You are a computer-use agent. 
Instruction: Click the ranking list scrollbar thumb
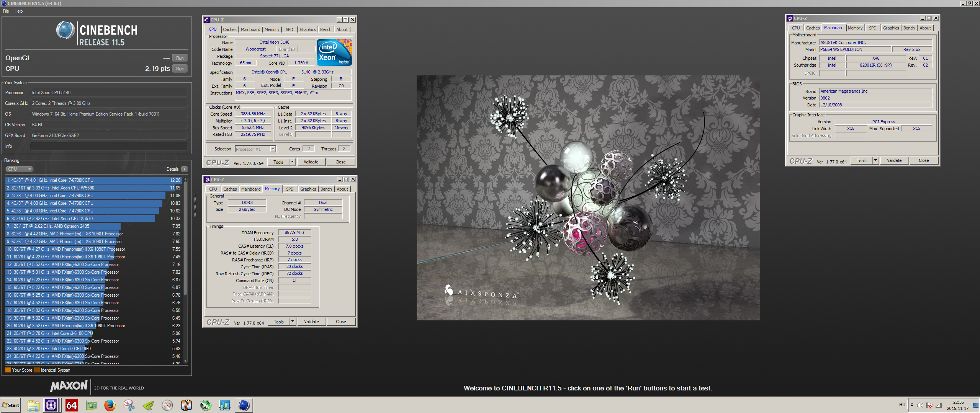coord(185,237)
